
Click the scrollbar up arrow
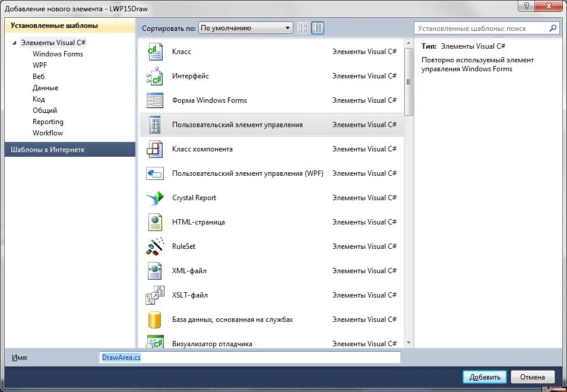pos(408,43)
